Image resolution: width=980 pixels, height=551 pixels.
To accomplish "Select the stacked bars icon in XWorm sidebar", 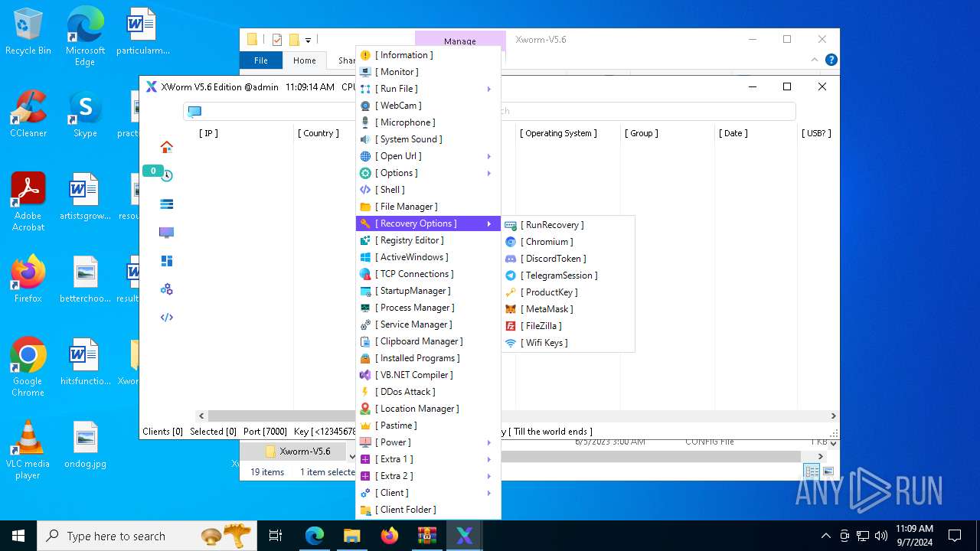I will coord(166,204).
